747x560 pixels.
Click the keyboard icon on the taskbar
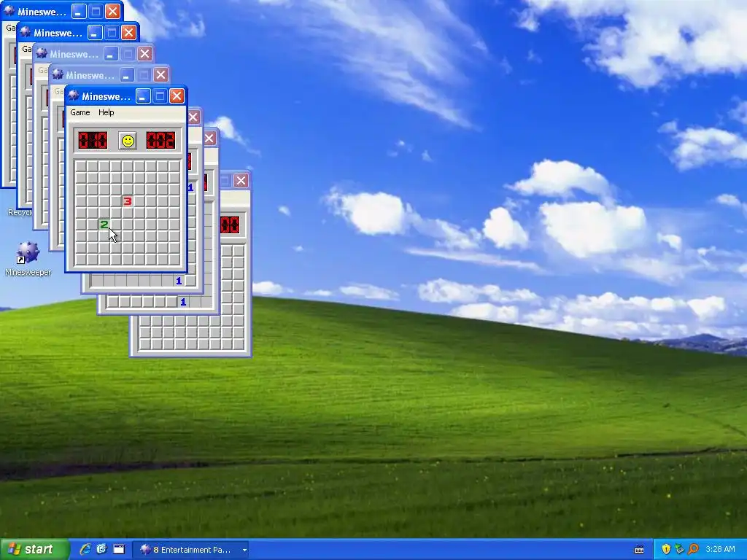click(639, 550)
